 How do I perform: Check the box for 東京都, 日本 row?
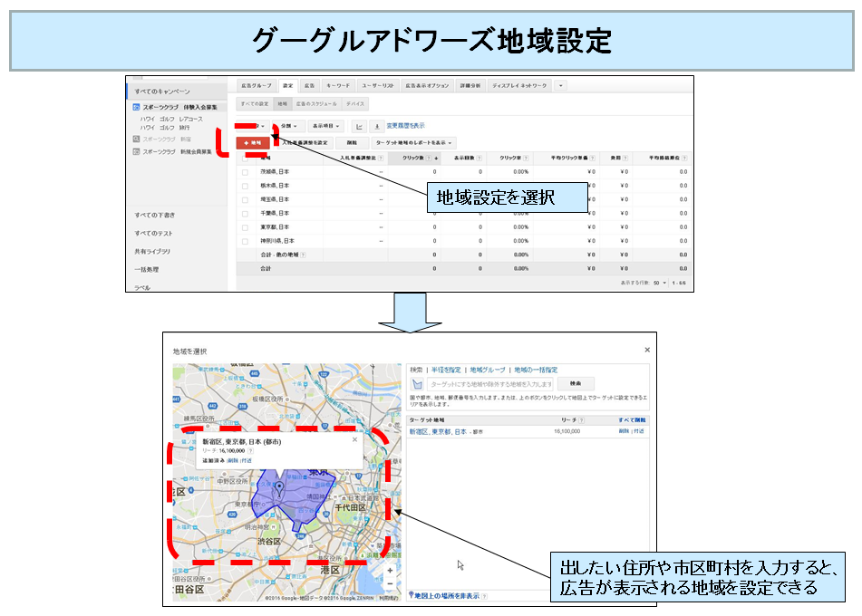point(246,227)
